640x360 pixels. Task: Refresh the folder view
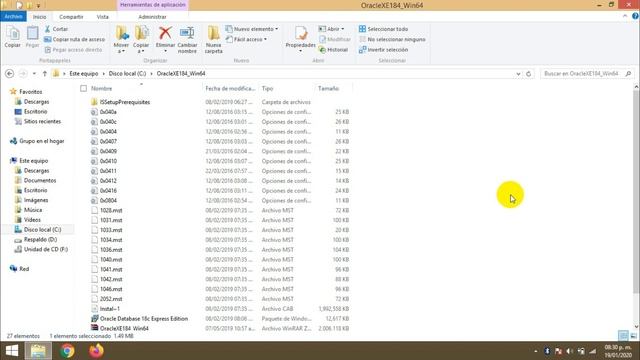coord(529,74)
